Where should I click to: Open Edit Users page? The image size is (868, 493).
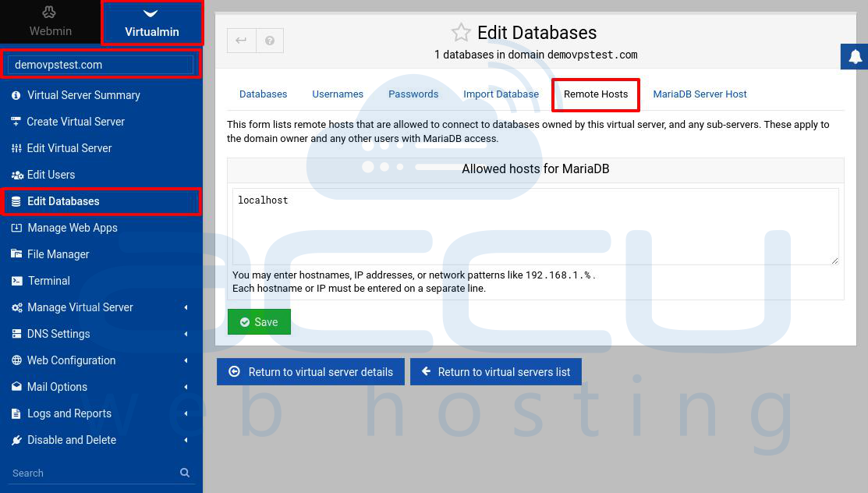click(51, 175)
